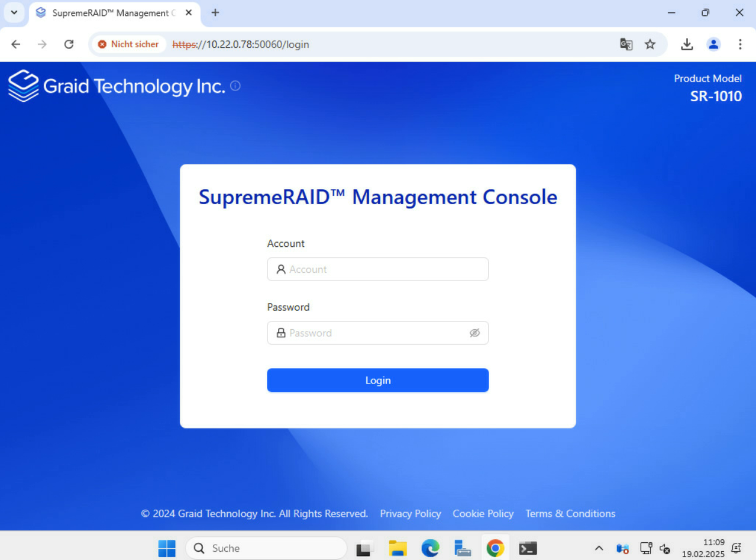The image size is (756, 560).
Task: Focus the Password input field
Action: pyautogui.click(x=378, y=333)
